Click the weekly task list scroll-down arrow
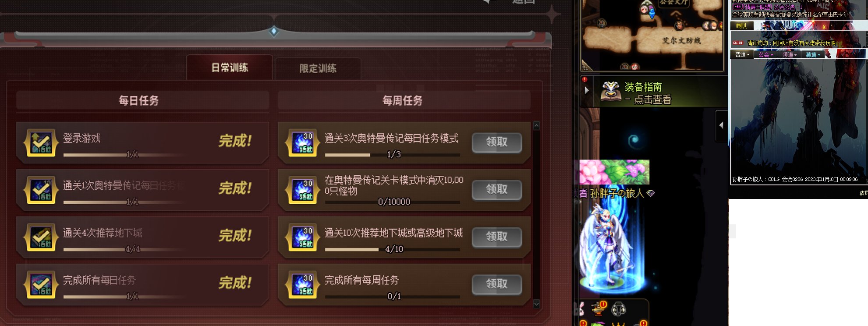The height and width of the screenshot is (326, 868). [536, 304]
